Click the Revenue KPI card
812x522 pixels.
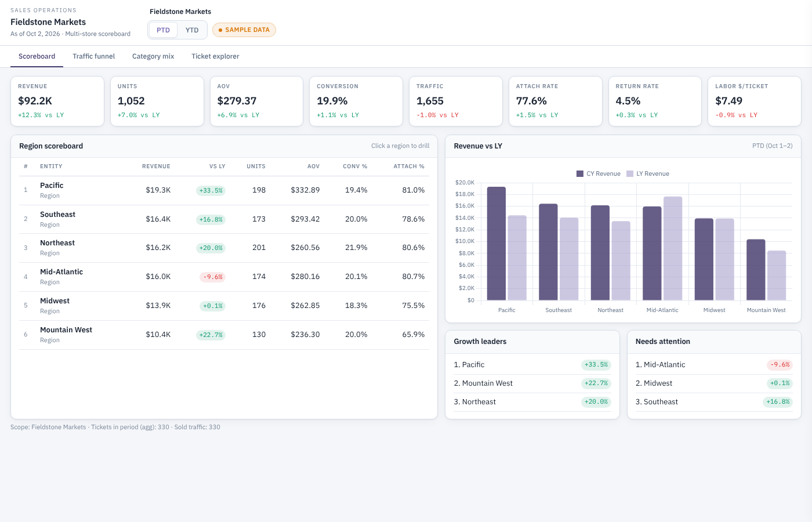point(57,101)
